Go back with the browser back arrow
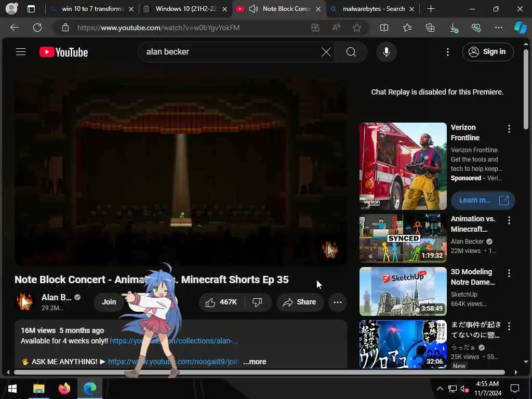 pyautogui.click(x=14, y=28)
